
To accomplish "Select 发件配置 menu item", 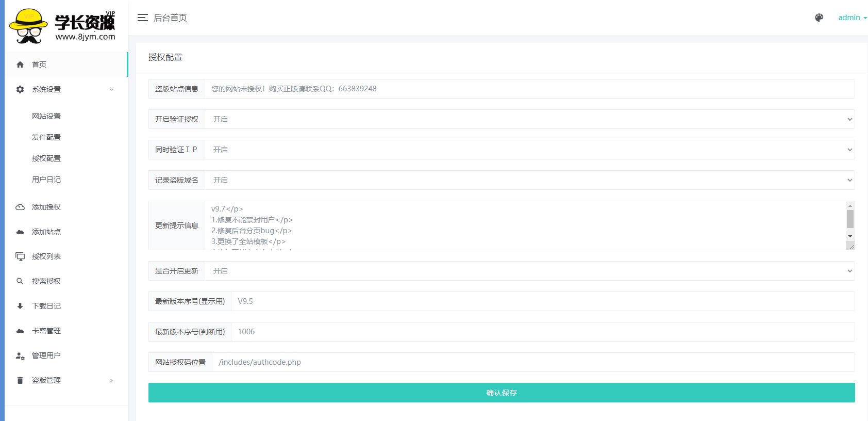I will [x=46, y=137].
